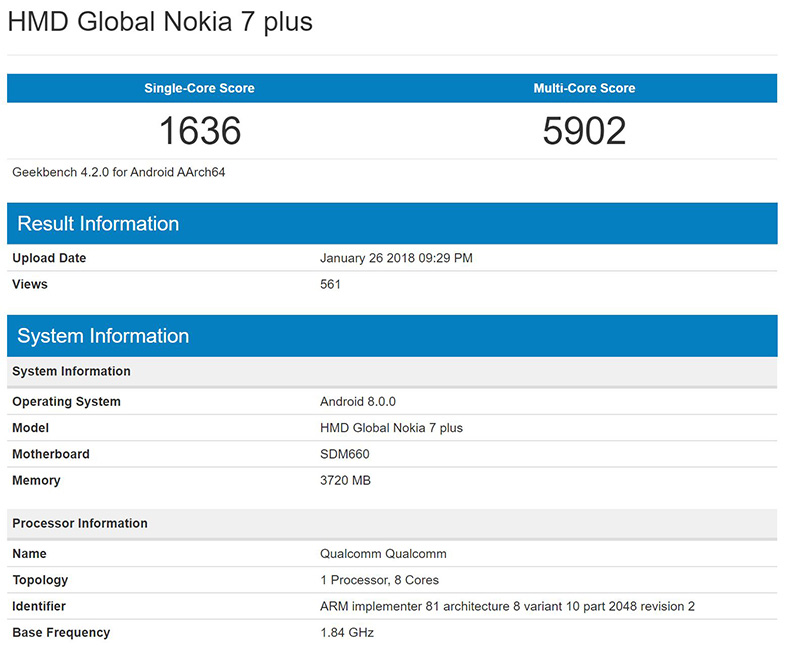
Task: Select the date January 26 2018 09:29 PM
Action: coord(396,258)
